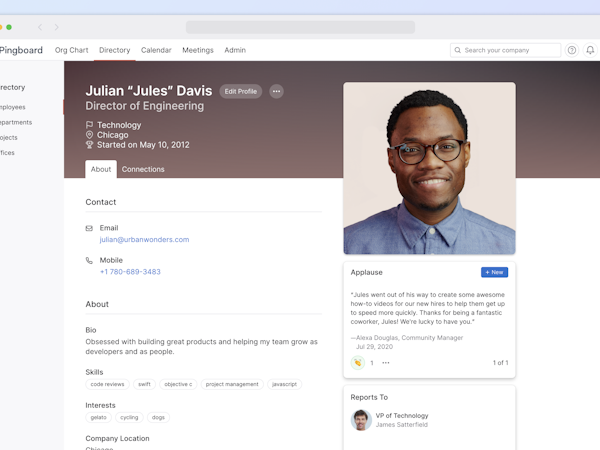Click the 'javascript' skill tag

(284, 384)
